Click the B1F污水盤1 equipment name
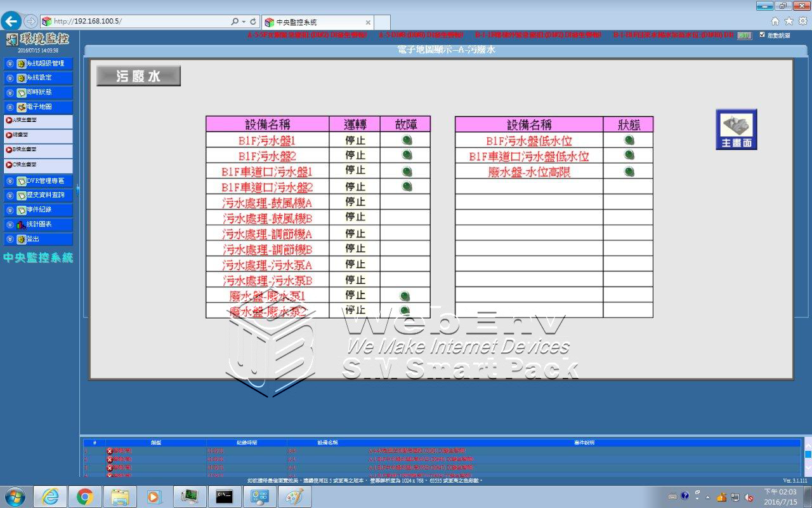 [x=267, y=140]
